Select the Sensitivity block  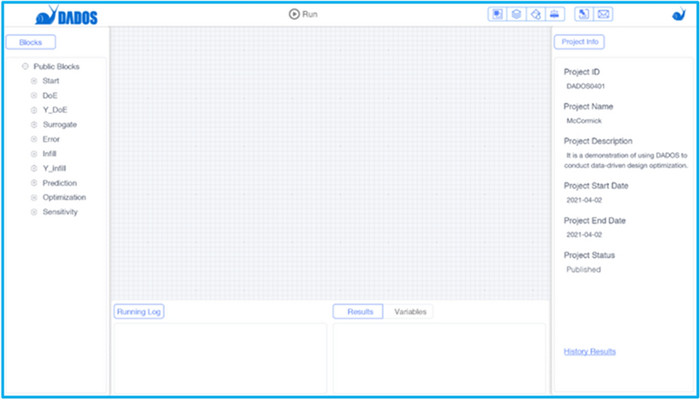pyautogui.click(x=60, y=212)
